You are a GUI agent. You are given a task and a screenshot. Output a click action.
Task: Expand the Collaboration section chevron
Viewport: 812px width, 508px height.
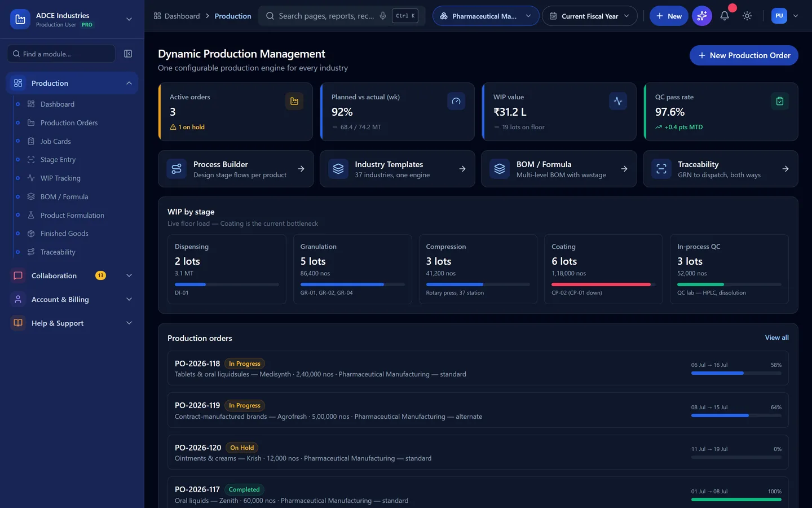[129, 275]
